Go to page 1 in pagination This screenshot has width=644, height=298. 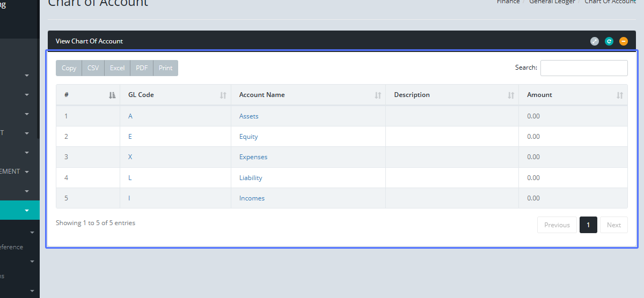588,225
